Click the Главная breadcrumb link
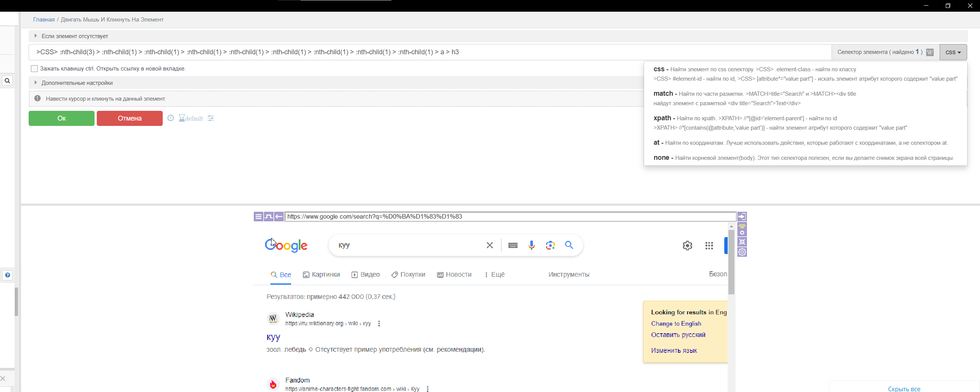980x392 pixels. point(44,20)
